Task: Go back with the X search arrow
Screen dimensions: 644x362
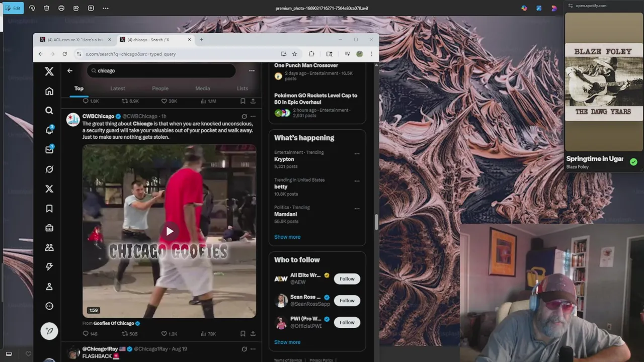Action: pyautogui.click(x=70, y=70)
